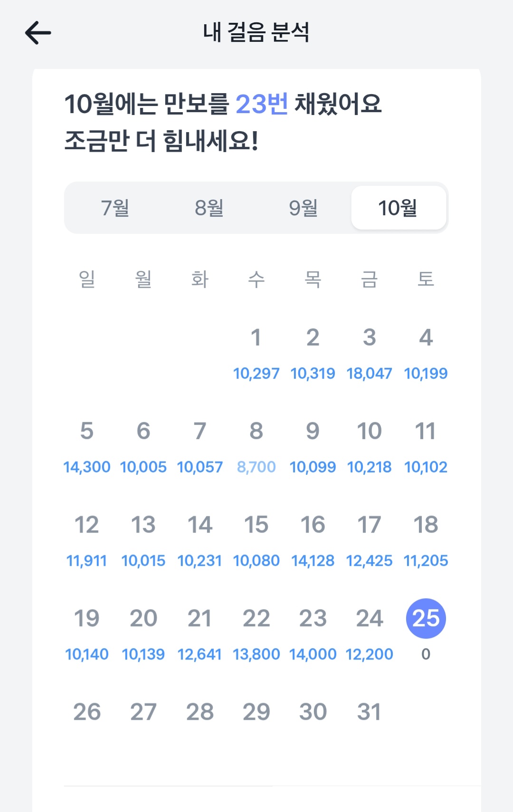Select day 12 with 11,911 steps

86,541
